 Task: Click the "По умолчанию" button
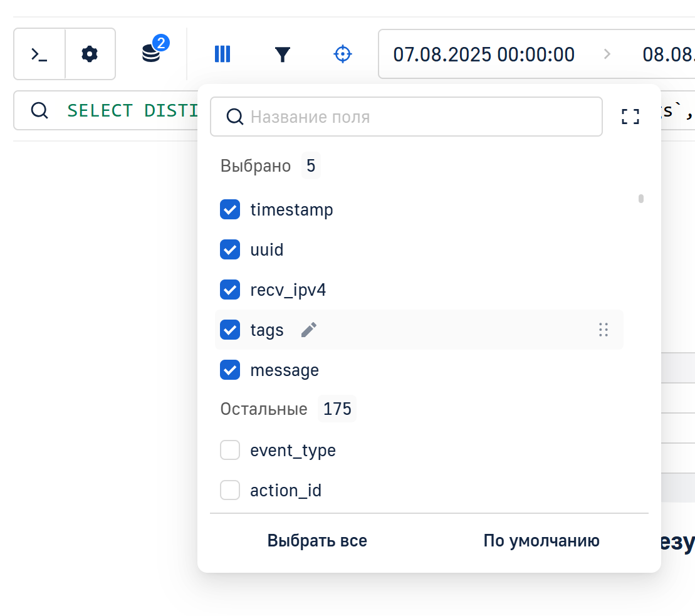pos(541,541)
